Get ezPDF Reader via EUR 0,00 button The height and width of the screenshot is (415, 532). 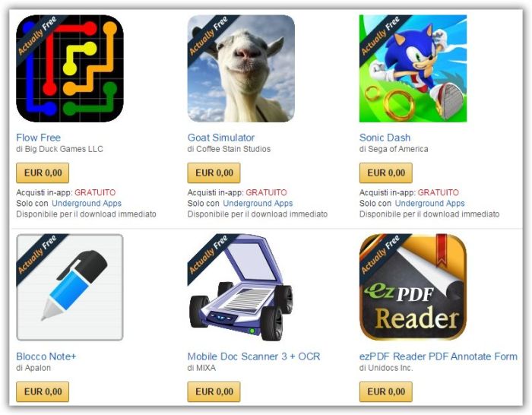pyautogui.click(x=386, y=391)
